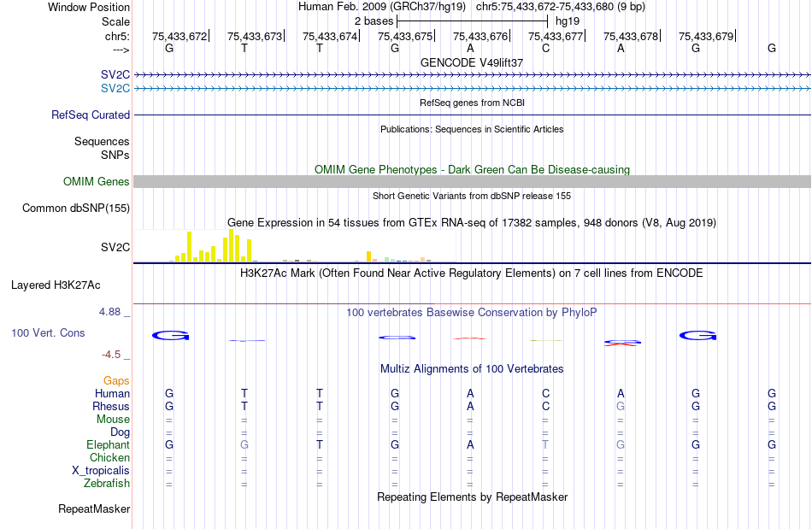Select the Rhesus alignment row label
Screen dimensions: 812x529
click(111, 406)
